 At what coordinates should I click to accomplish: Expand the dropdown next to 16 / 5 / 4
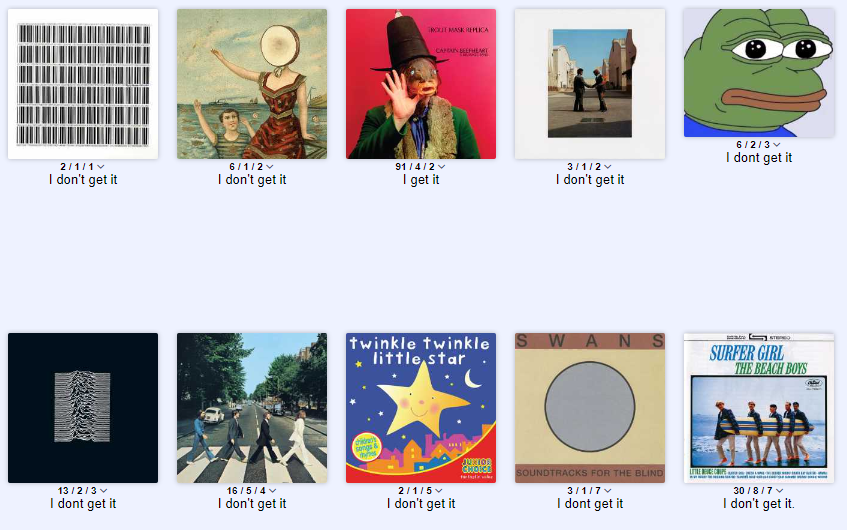coord(272,491)
